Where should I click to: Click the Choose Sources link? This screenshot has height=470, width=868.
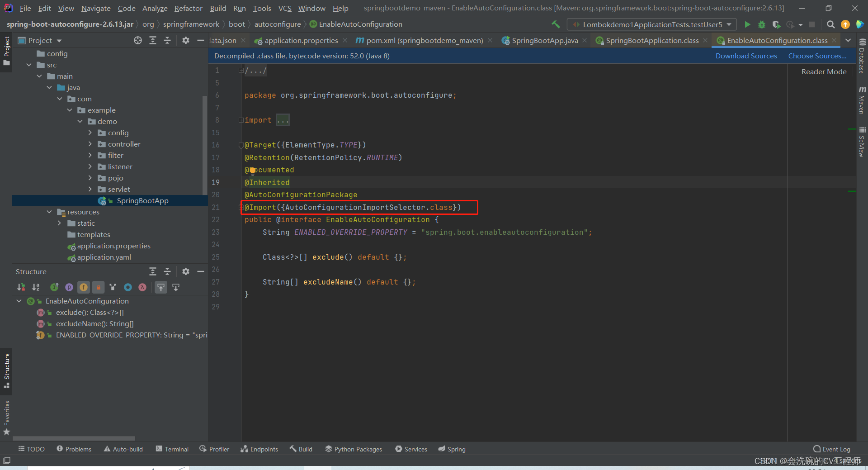[x=817, y=56]
